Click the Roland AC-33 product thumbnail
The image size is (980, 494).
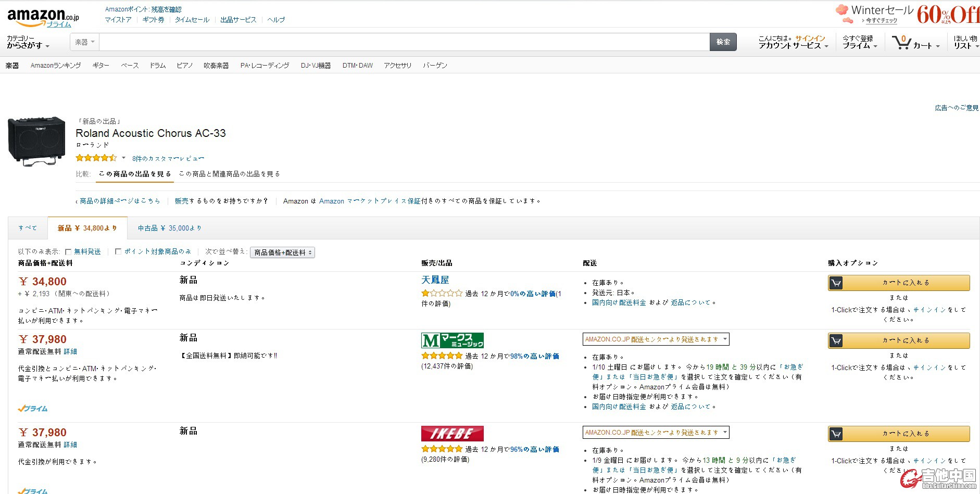pos(36,141)
